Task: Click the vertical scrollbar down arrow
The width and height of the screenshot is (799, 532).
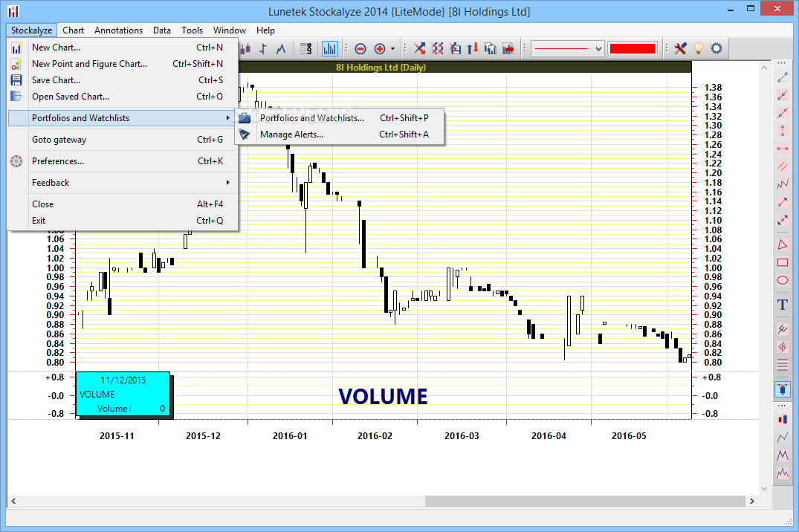Action: click(764, 489)
